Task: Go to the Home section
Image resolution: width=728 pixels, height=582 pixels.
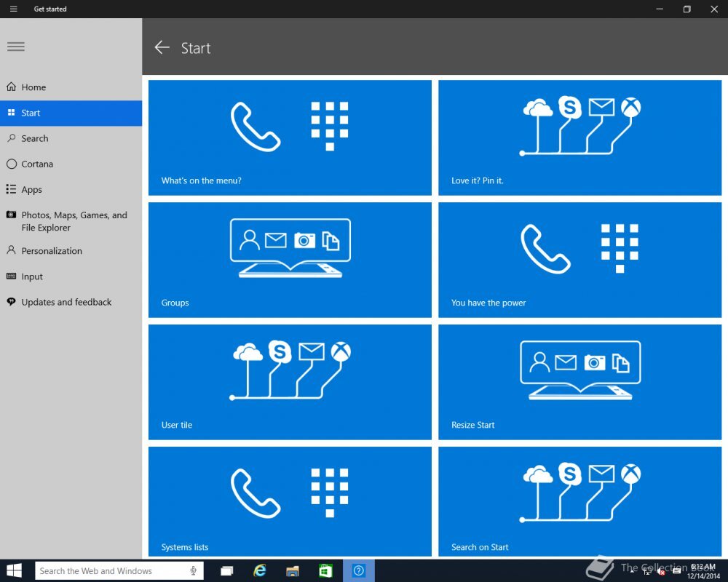Action: [32, 87]
